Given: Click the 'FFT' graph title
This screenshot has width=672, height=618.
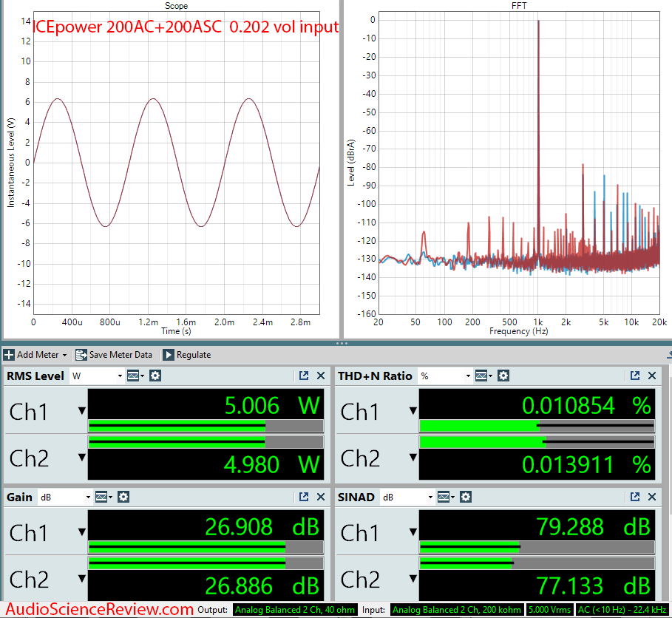Looking at the screenshot, I should (x=519, y=6).
